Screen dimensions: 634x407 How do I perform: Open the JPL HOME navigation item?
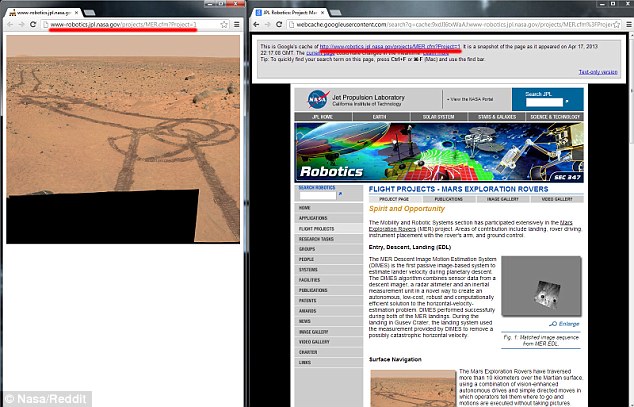pos(323,117)
